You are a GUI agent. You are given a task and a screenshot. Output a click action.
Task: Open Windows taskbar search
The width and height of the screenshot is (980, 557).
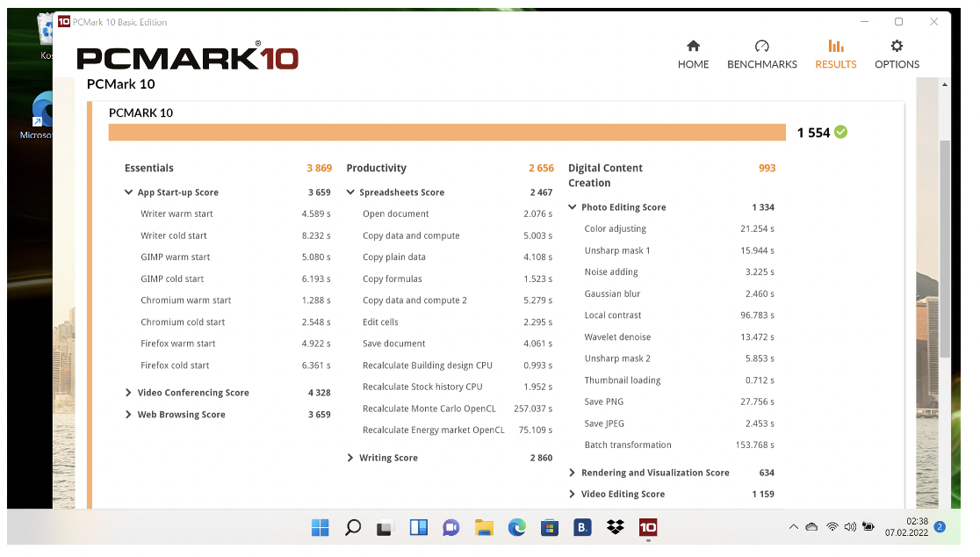pyautogui.click(x=353, y=528)
